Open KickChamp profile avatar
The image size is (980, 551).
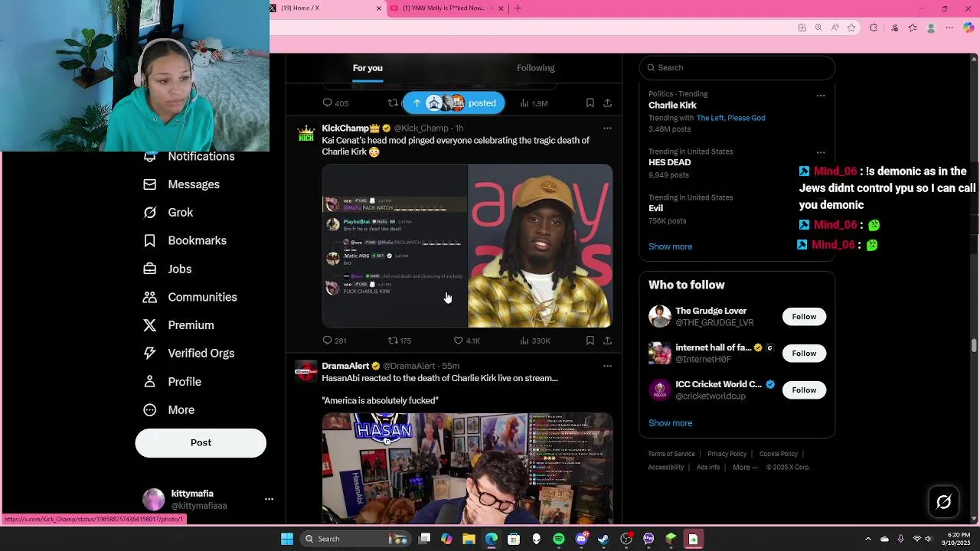tap(306, 134)
